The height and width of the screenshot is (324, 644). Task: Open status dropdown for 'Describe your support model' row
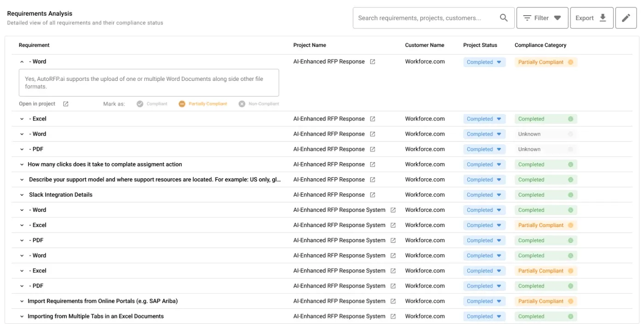point(484,180)
